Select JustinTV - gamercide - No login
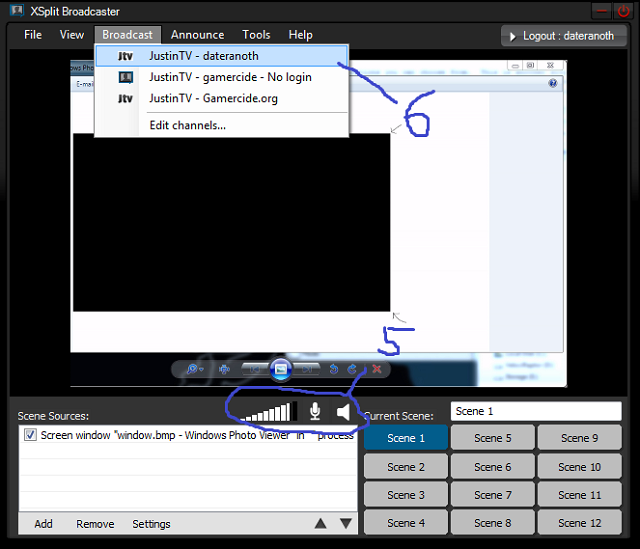This screenshot has height=549, width=640. [222, 77]
